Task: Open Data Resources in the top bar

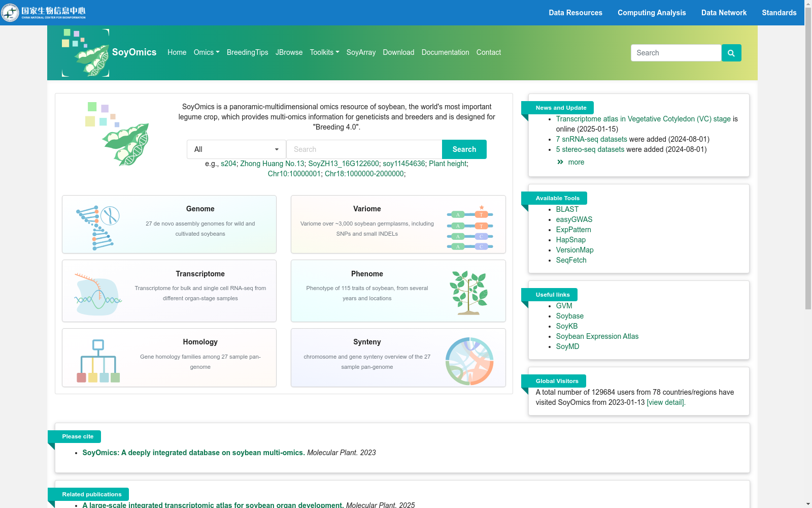Action: 576,13
